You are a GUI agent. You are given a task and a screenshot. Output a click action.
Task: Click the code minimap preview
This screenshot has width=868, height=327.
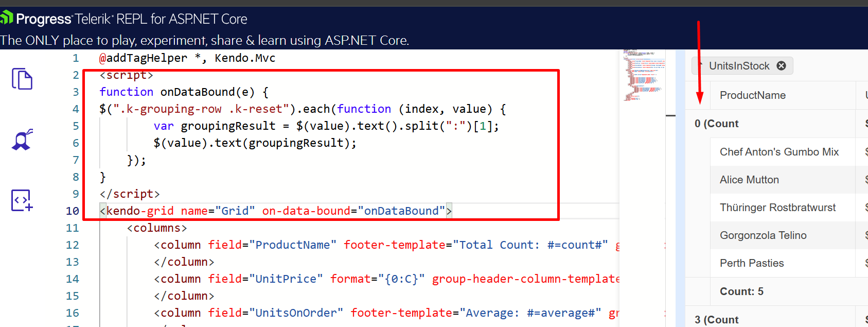[x=644, y=75]
